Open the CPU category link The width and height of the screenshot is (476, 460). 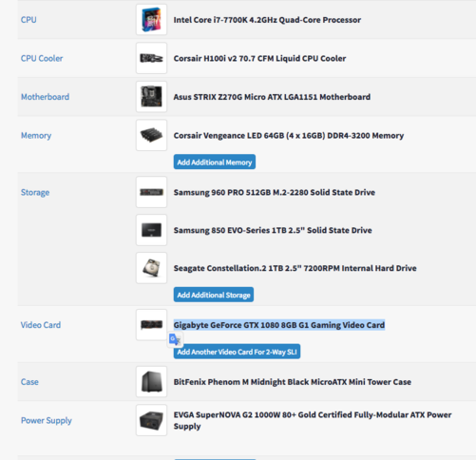coord(29,20)
